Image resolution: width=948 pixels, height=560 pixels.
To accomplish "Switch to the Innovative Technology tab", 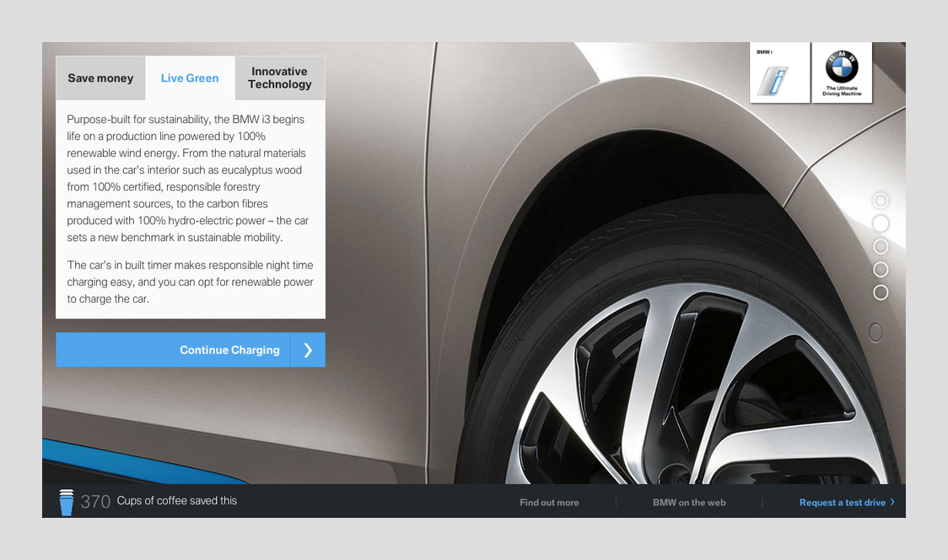I will pos(280,78).
